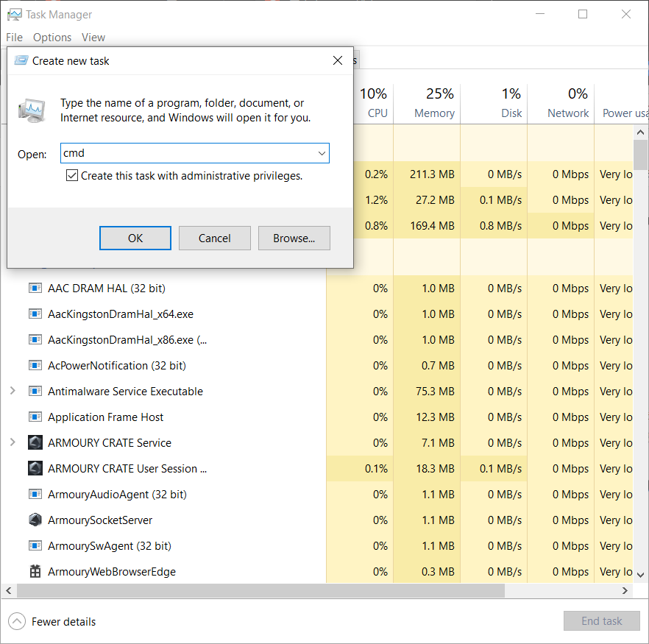The image size is (649, 644).
Task: Click the 169.4 MB memory value
Action: (x=432, y=225)
